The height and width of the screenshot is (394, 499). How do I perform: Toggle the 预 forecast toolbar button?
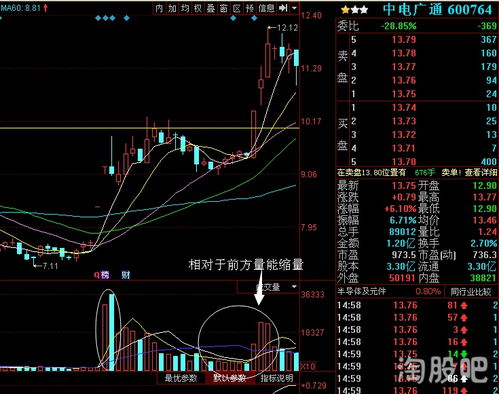[x=249, y=8]
